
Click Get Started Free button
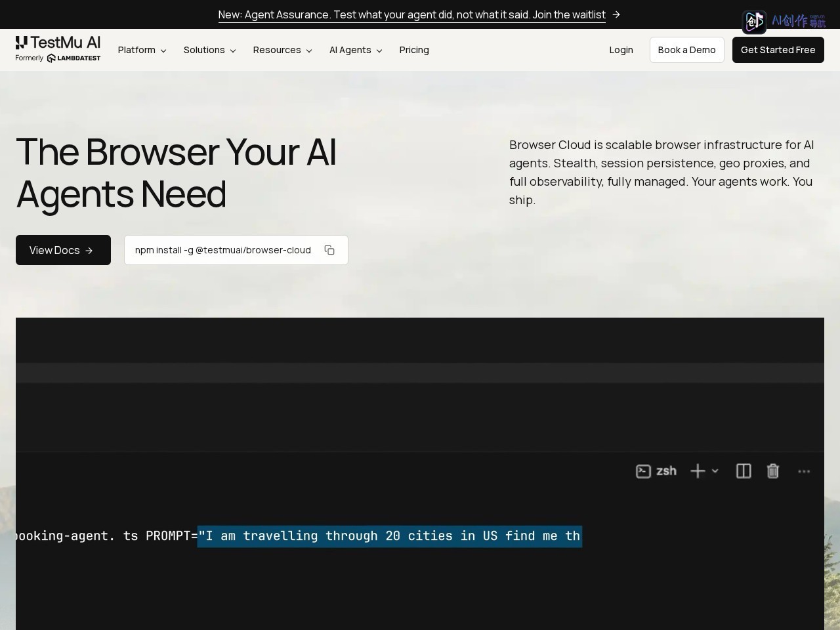(778, 50)
